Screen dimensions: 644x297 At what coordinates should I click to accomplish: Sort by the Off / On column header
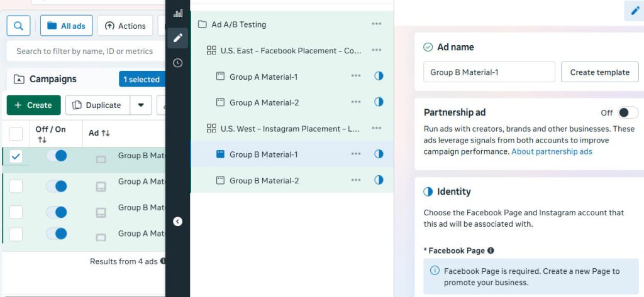50,134
